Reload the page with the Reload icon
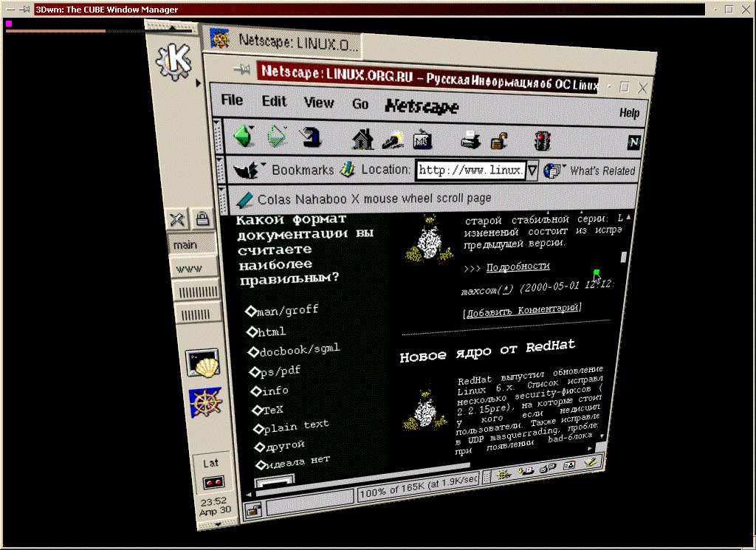Image resolution: width=756 pixels, height=550 pixels. point(310,137)
